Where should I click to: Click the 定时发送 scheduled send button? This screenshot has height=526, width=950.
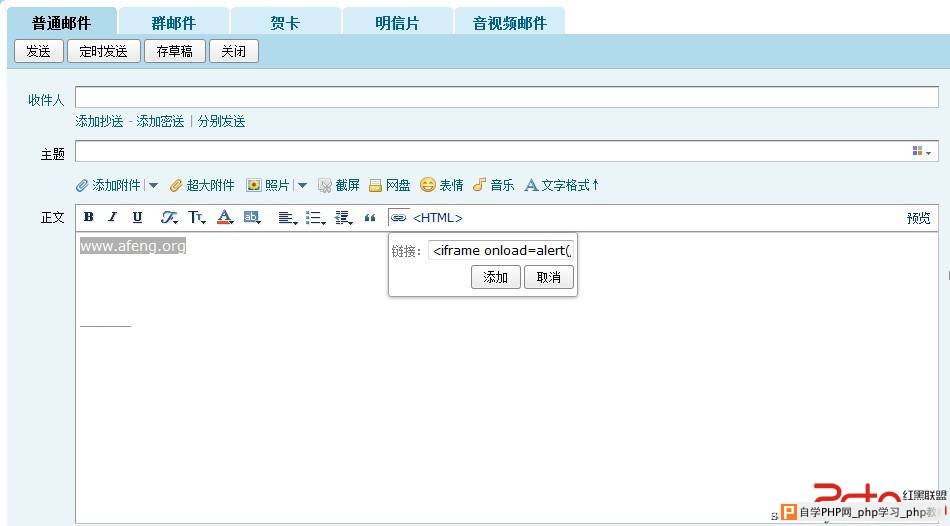coord(104,51)
